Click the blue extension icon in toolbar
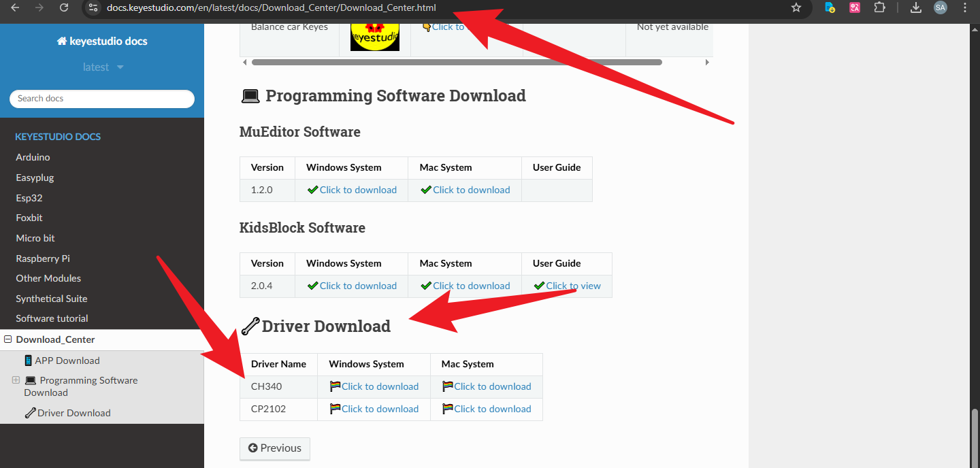This screenshot has height=468, width=980. 830,7
